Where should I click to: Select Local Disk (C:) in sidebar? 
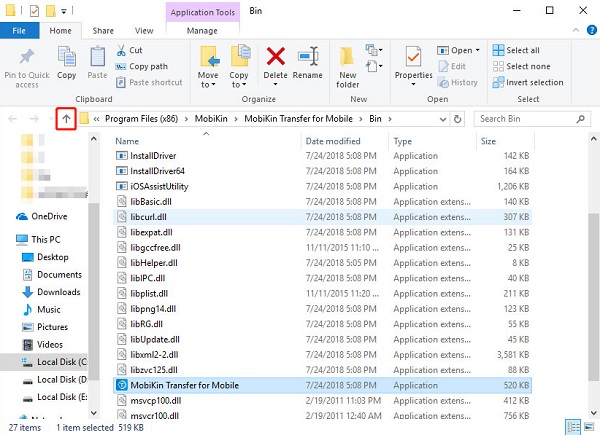click(44, 362)
